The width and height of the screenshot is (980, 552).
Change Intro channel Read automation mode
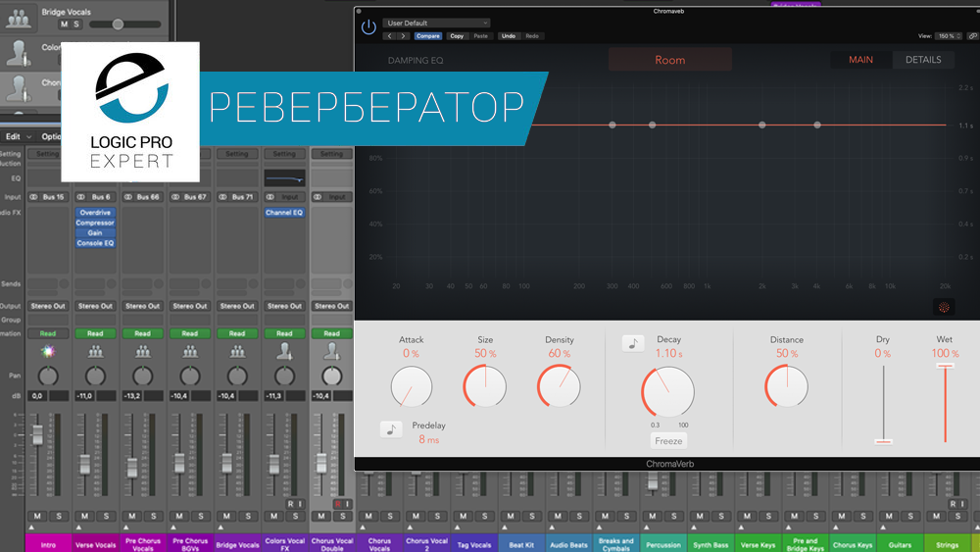[48, 333]
